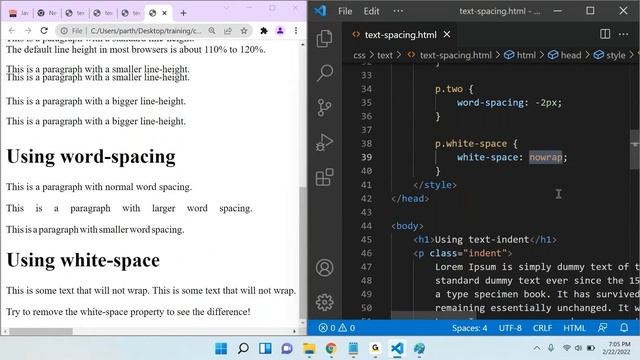Click the p.two selector on line 34
Viewport: 640px width, 360px height.
pos(449,89)
